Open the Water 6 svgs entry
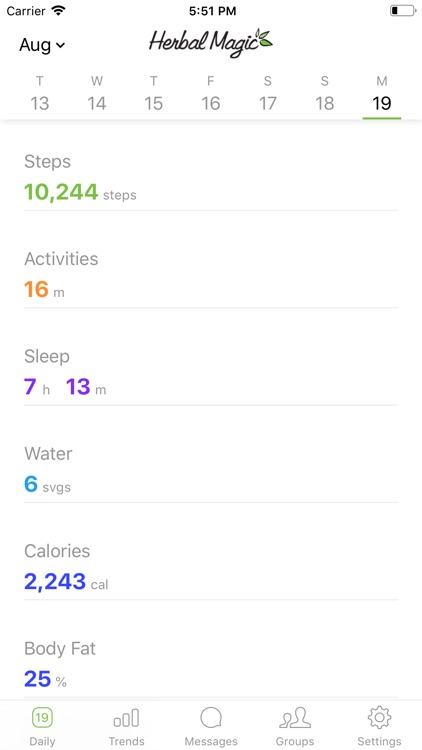The image size is (422, 750). click(x=211, y=470)
